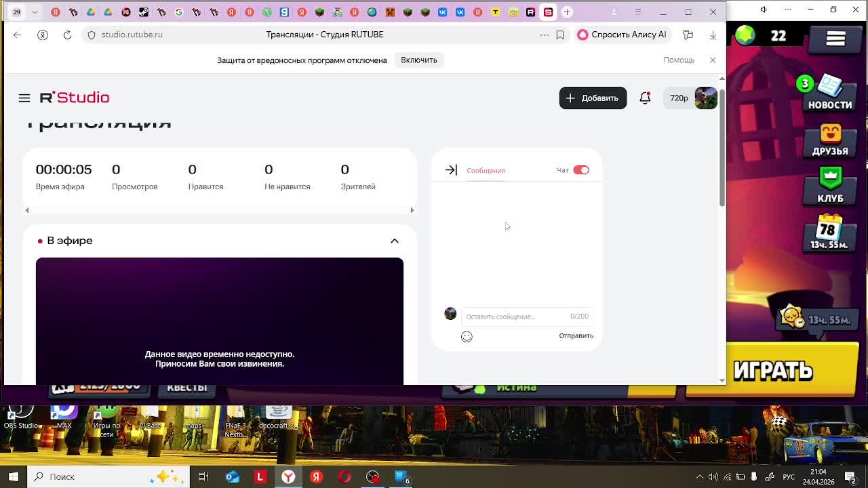Screen dimensions: 868x488
Task: Send message with Отправить
Action: coord(576,335)
